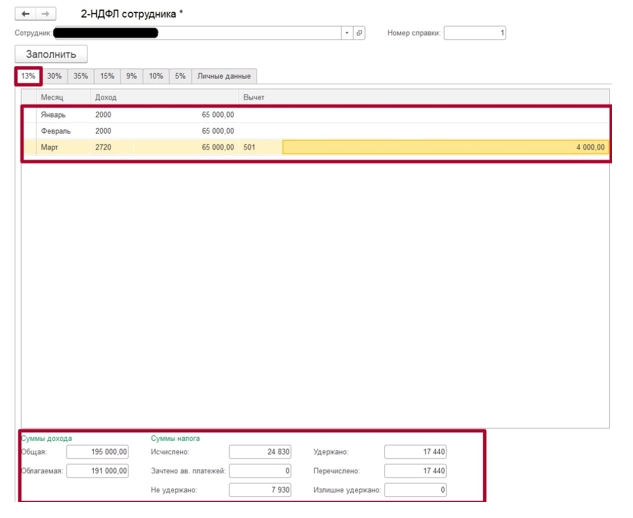This screenshot has width=633, height=518.
Task: Expand the Сотрудник dropdown list
Action: coord(347,33)
